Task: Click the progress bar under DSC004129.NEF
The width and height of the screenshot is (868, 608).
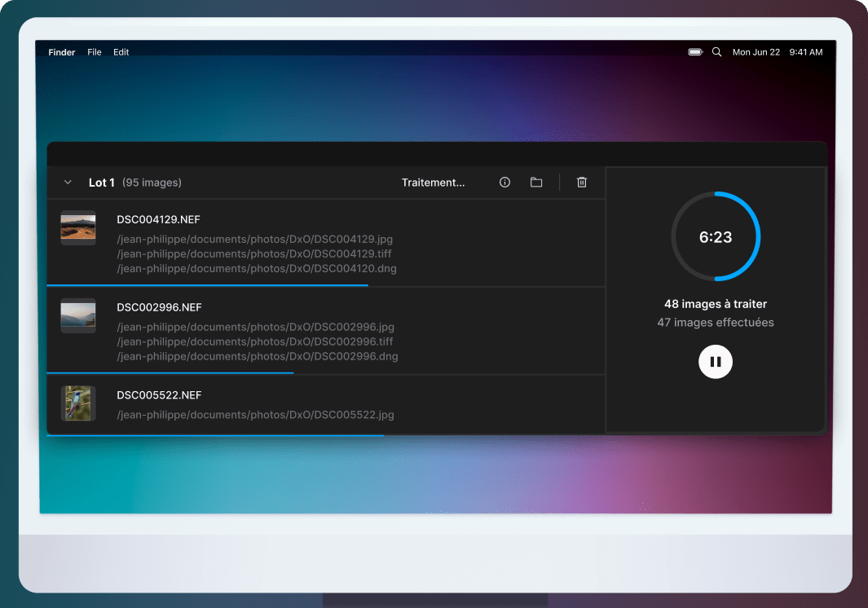Action: coord(208,285)
